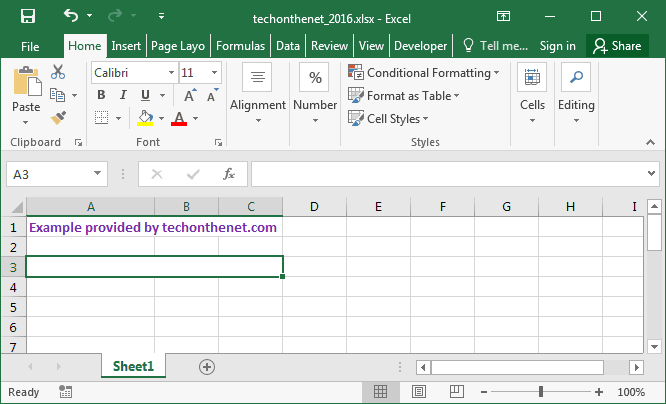Image resolution: width=666 pixels, height=404 pixels.
Task: Click the Undo arrow icon
Action: [71, 16]
